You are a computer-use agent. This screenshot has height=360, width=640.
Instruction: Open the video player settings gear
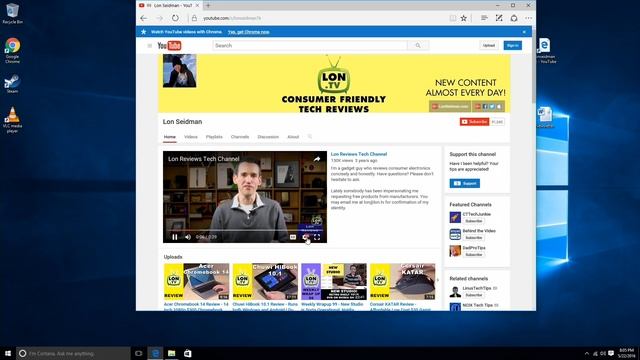pyautogui.click(x=304, y=237)
